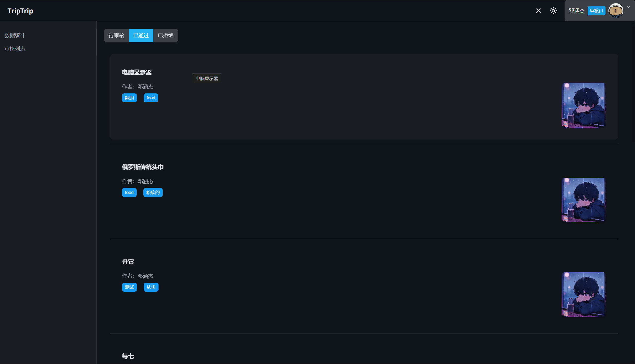Select the 已通过 tab
Screen dimensions: 635x364
click(x=141, y=35)
